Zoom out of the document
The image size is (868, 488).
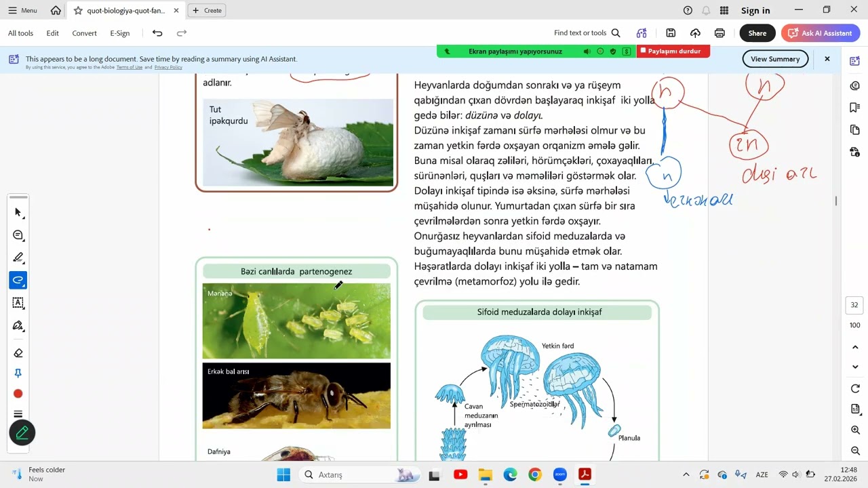[855, 451]
